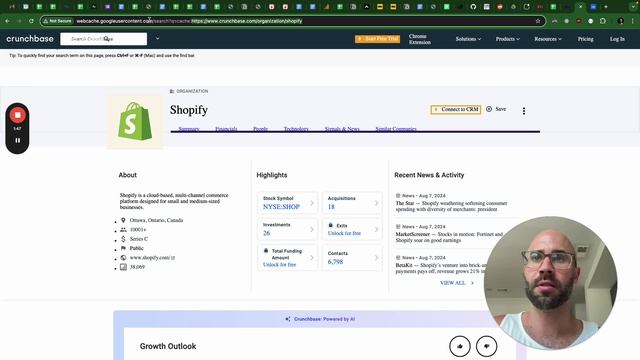
Task: Click Log In in header
Action: tap(617, 39)
